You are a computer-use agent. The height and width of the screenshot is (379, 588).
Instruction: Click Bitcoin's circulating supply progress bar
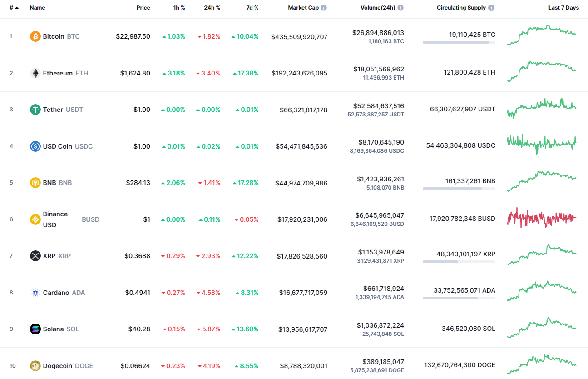pyautogui.click(x=459, y=42)
